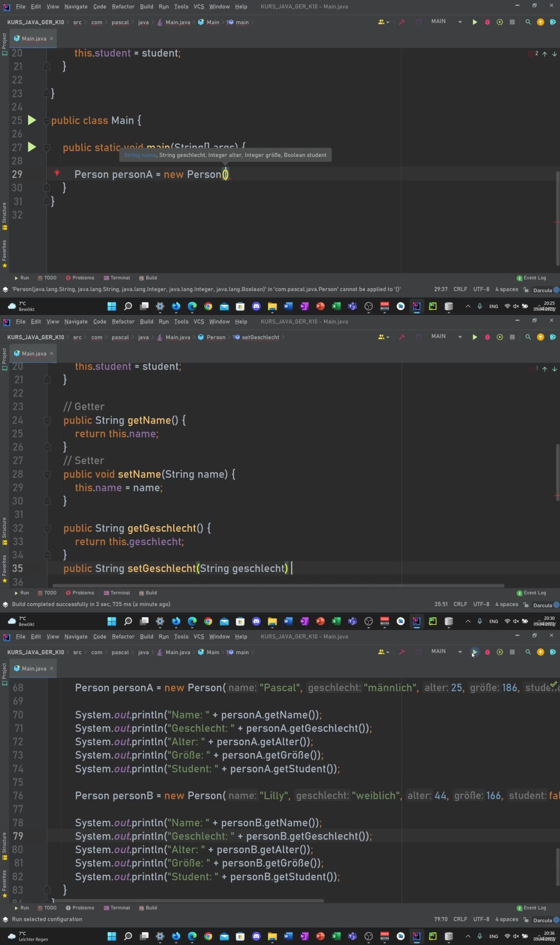The height and width of the screenshot is (945, 560).
Task: Click the highlighted Run button under the mouse pointer
Action: tap(474, 652)
